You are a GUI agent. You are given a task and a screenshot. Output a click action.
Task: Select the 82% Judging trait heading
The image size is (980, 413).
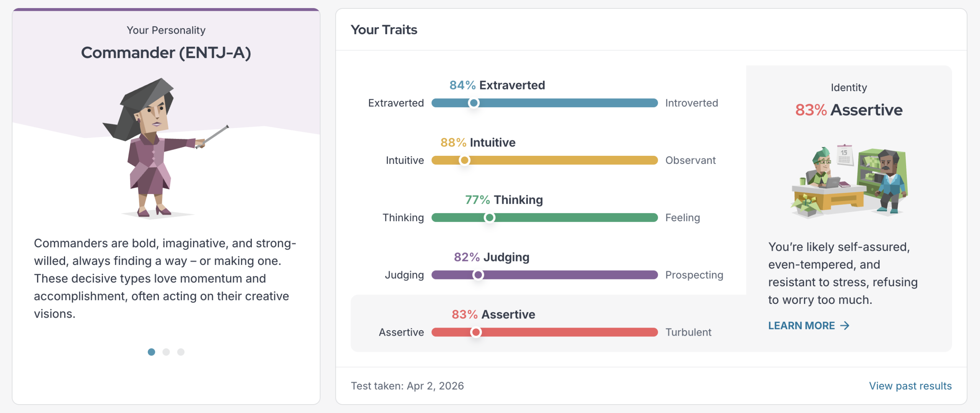coord(492,257)
